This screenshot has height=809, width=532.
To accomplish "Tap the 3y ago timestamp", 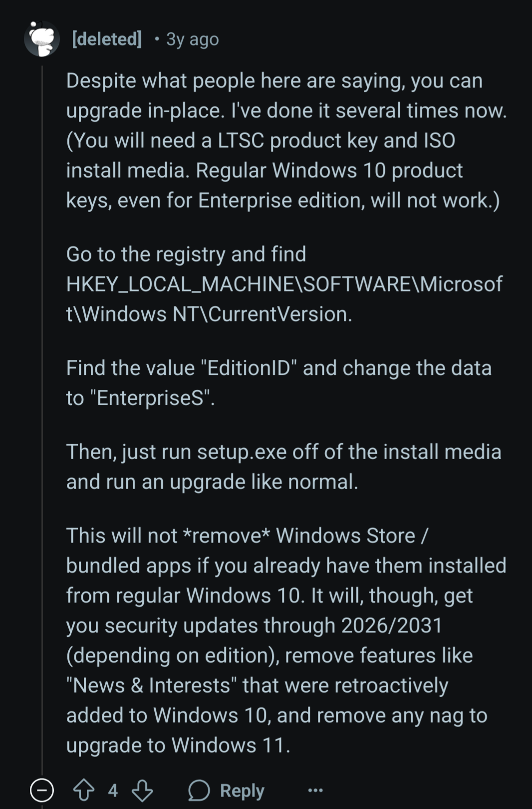I will [x=193, y=39].
